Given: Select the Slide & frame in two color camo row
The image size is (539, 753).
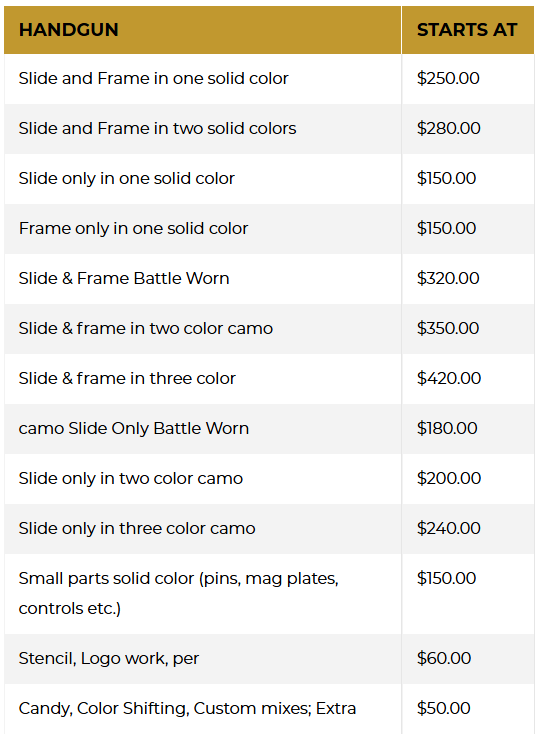Looking at the screenshot, I should click(x=269, y=328).
